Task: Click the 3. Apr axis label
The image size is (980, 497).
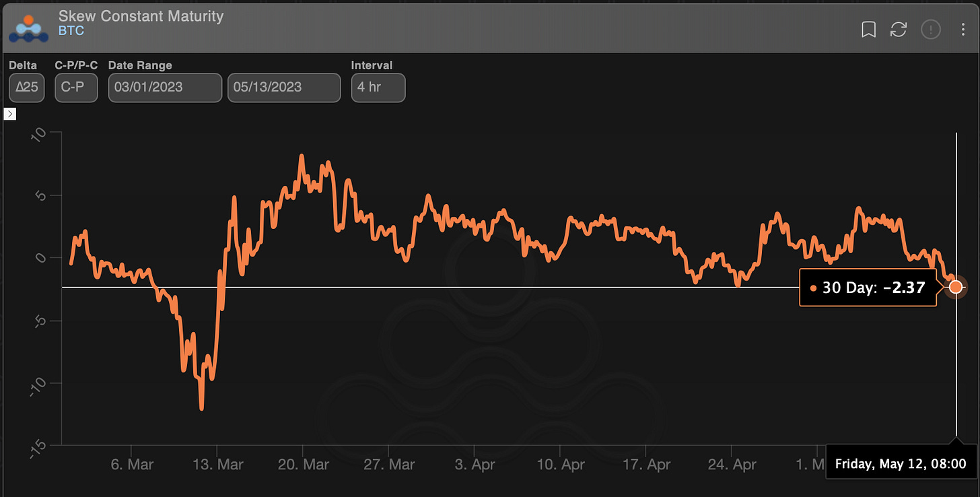Action: coord(475,465)
